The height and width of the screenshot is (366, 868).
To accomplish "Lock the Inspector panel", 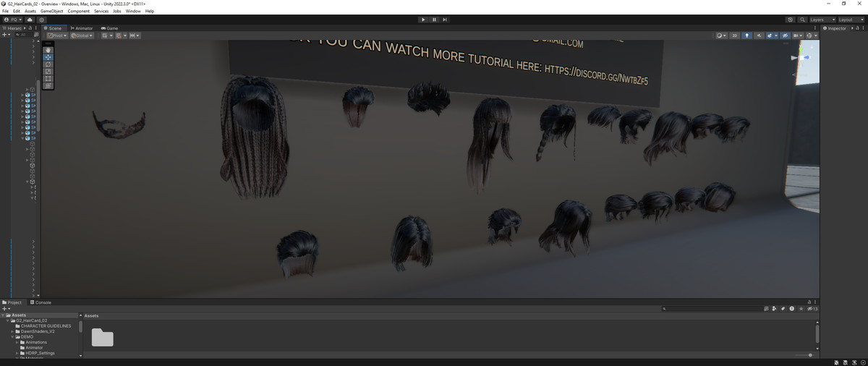I will 857,28.
